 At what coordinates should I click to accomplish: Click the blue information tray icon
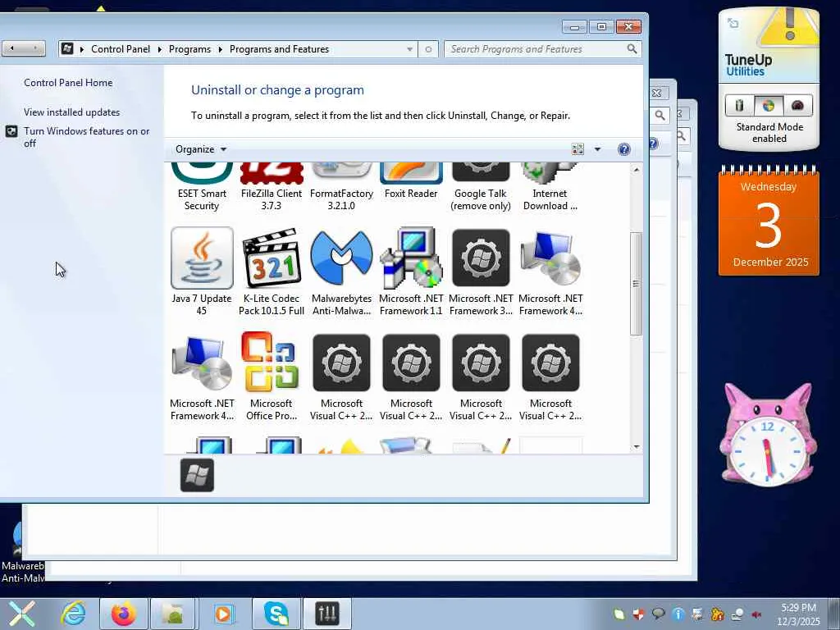(x=678, y=614)
